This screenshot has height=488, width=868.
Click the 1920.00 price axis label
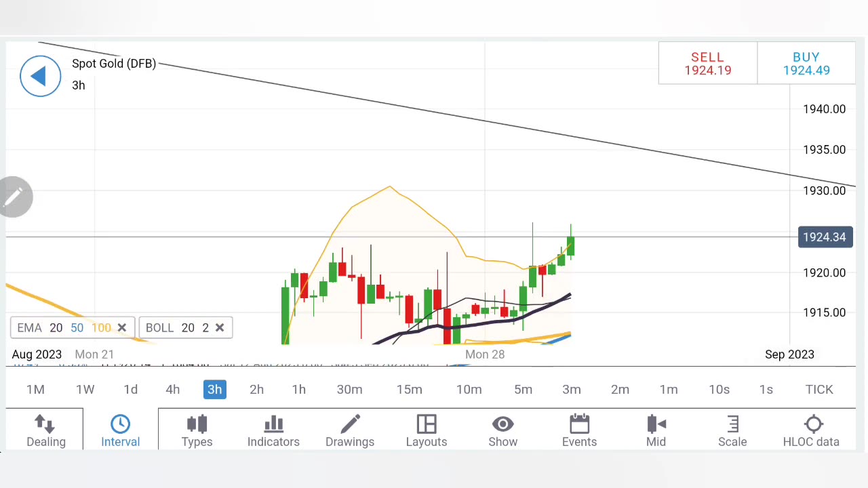(x=824, y=273)
